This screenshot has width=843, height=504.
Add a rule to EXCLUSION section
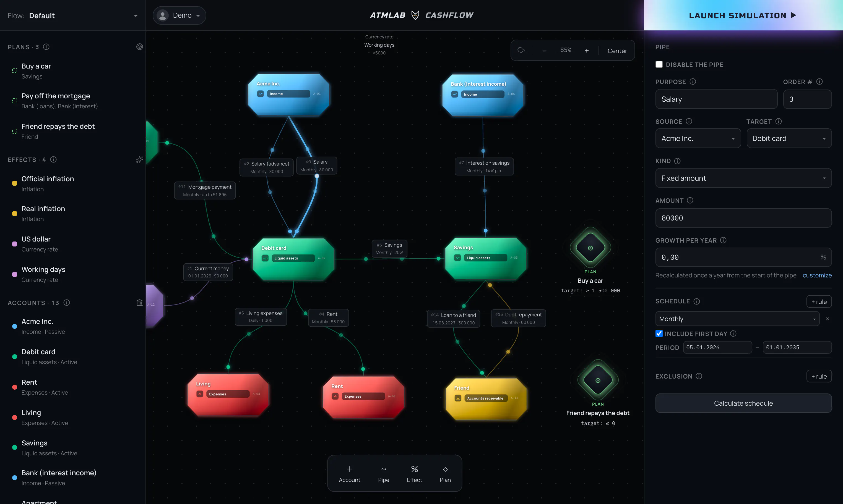[x=819, y=376]
